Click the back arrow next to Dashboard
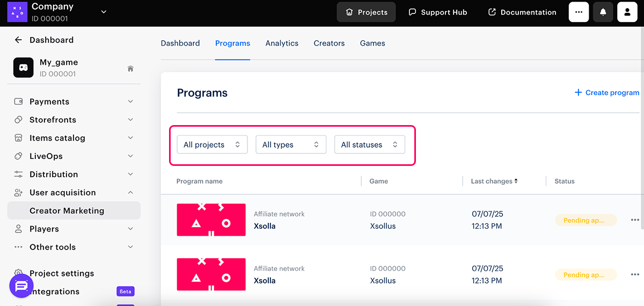 [x=18, y=40]
